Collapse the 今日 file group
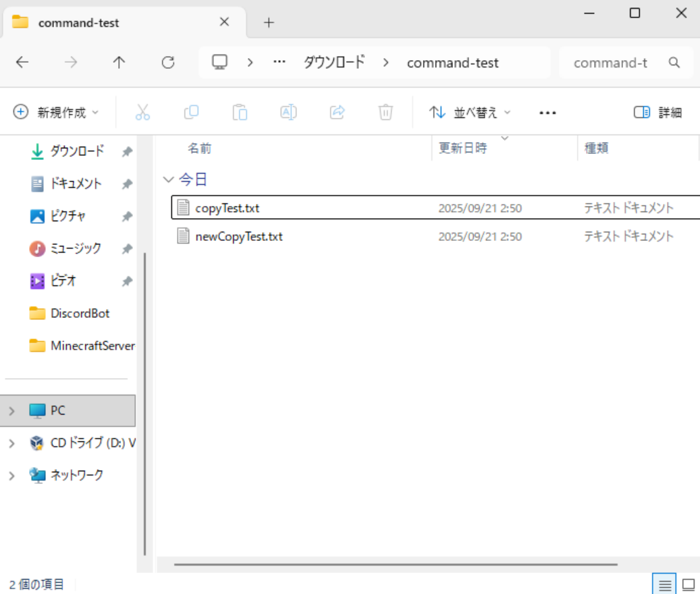Viewport: 700px width, 594px height. pyautogui.click(x=168, y=180)
